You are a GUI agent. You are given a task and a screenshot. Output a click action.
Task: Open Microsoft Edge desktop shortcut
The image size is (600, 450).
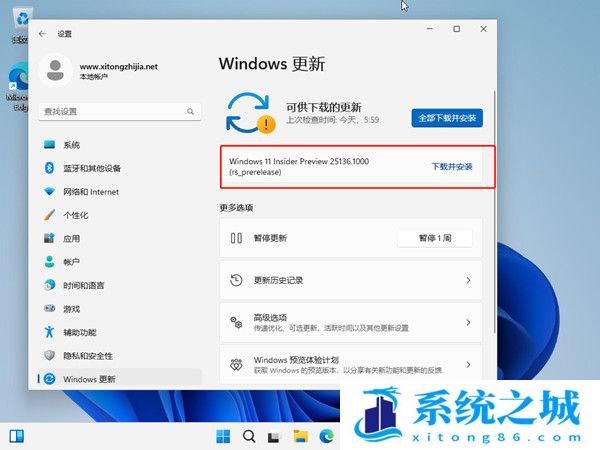point(18,87)
